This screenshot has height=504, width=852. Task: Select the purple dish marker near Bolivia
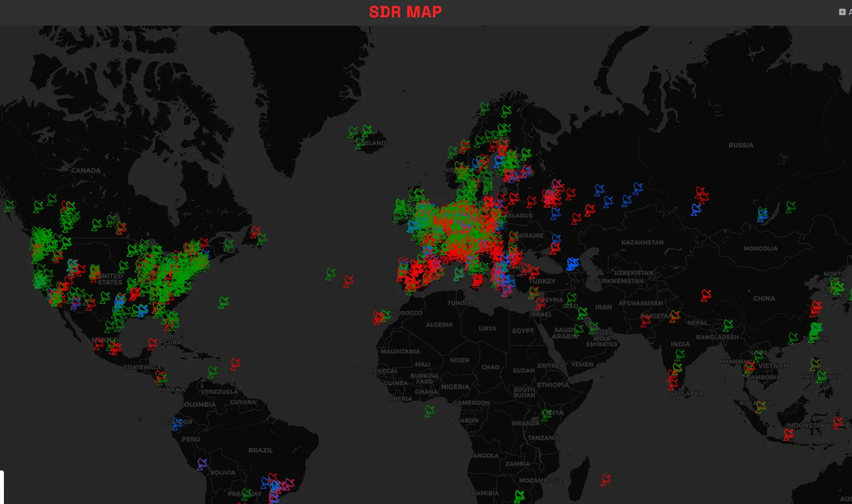(202, 464)
